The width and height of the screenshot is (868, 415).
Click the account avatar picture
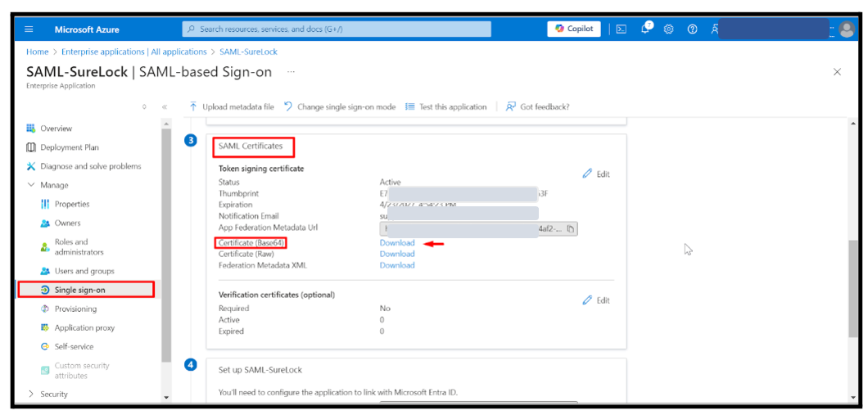click(x=847, y=29)
